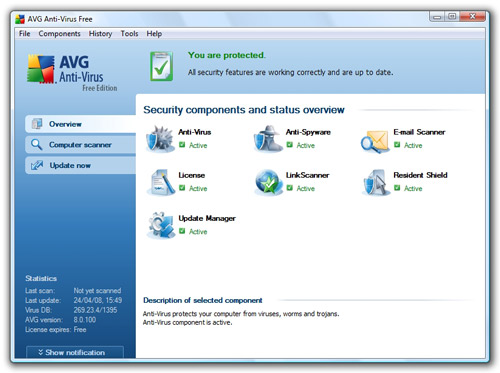Click the License expires Free value
Image resolution: width=500 pixels, height=373 pixels.
(x=80, y=329)
